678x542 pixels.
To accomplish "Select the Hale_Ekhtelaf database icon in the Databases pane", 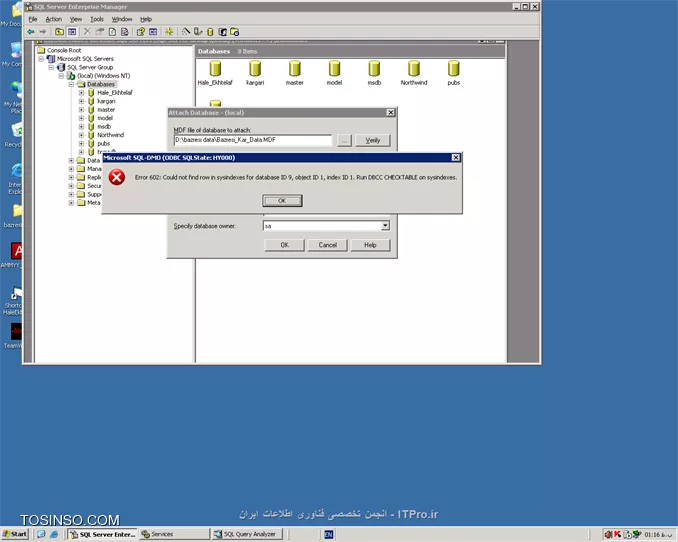I will point(215,73).
